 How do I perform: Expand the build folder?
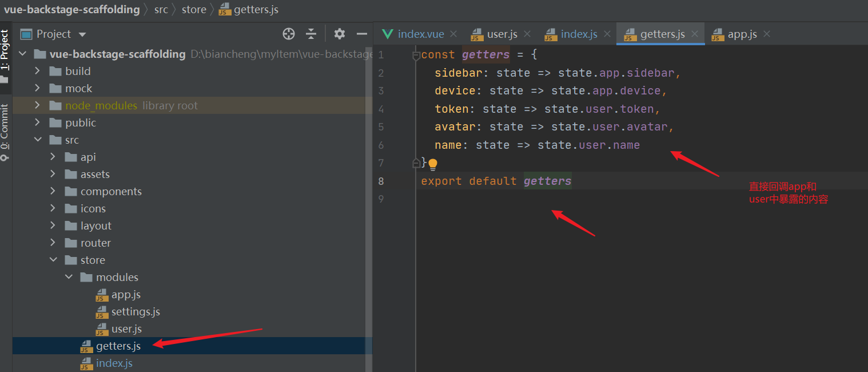pyautogui.click(x=38, y=71)
